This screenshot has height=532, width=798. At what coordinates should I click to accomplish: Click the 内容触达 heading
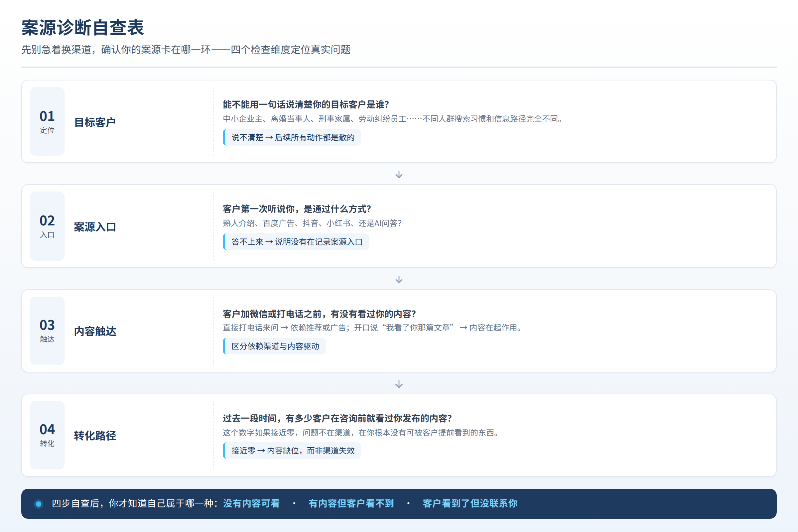point(95,332)
